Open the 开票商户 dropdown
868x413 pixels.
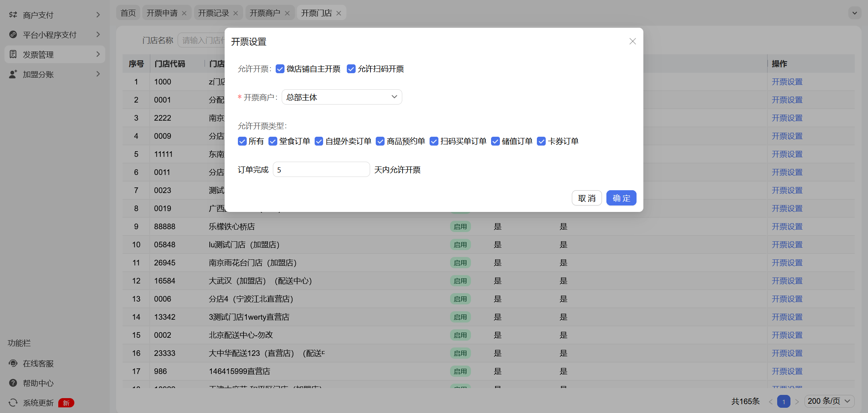[342, 97]
